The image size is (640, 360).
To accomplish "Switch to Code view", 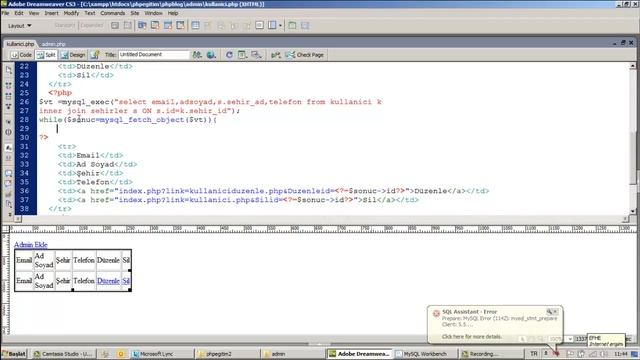I will [22, 55].
